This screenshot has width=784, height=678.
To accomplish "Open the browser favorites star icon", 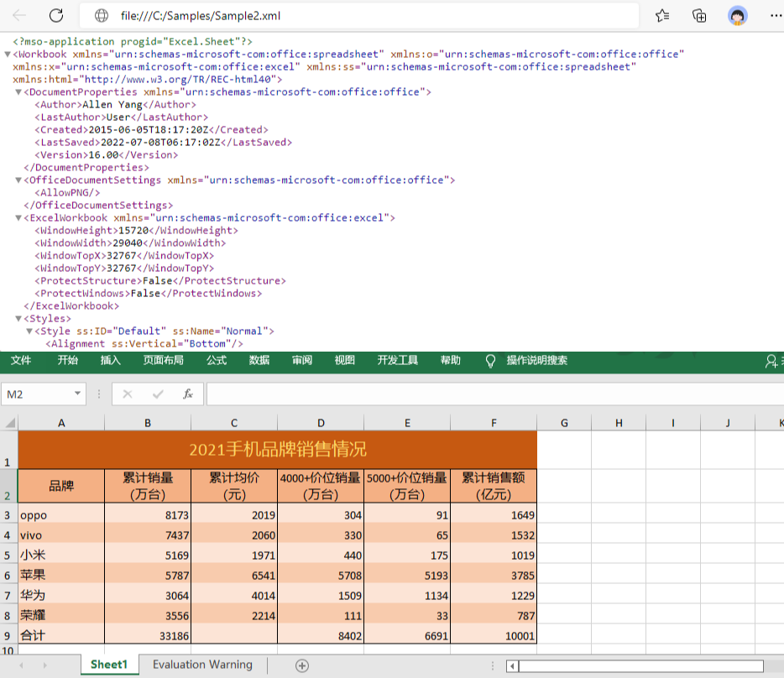I will 662,16.
